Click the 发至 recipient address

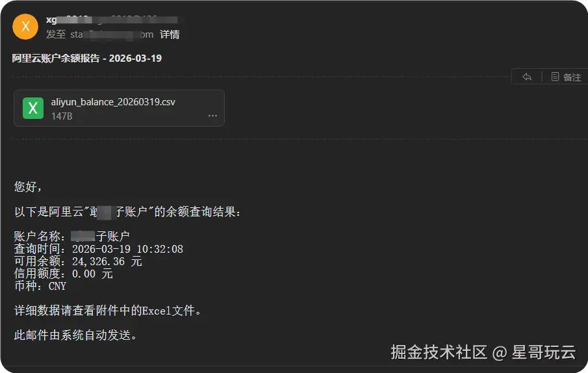112,34
